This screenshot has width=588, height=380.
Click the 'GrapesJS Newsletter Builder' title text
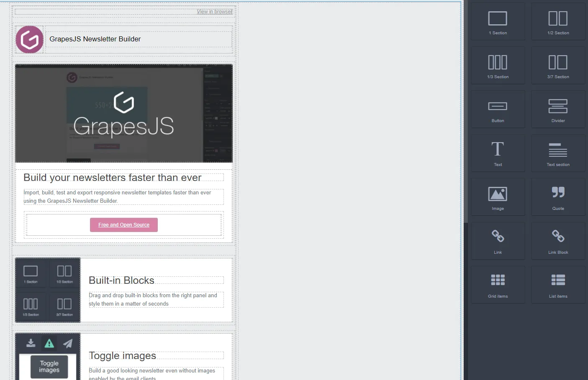(x=95, y=39)
